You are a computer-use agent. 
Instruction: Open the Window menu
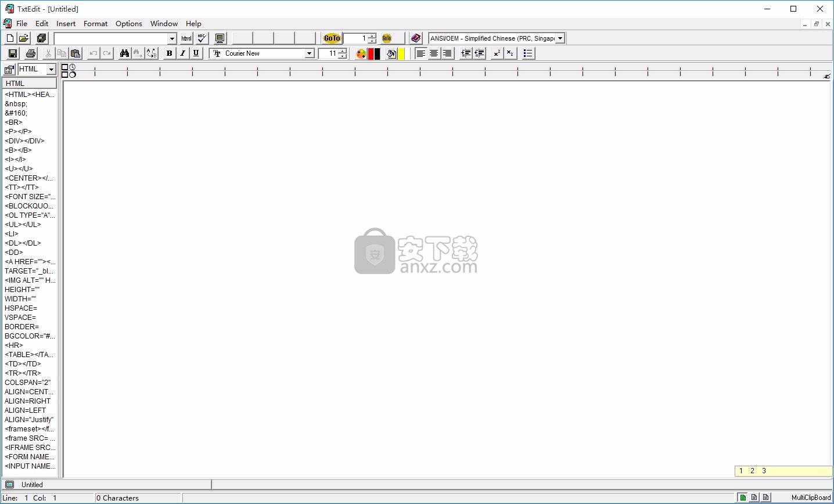(x=164, y=24)
